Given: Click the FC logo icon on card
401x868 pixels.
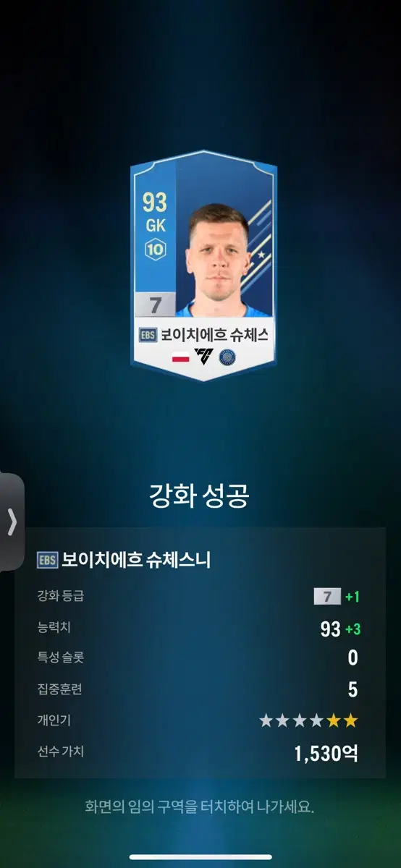Looking at the screenshot, I should 204,357.
